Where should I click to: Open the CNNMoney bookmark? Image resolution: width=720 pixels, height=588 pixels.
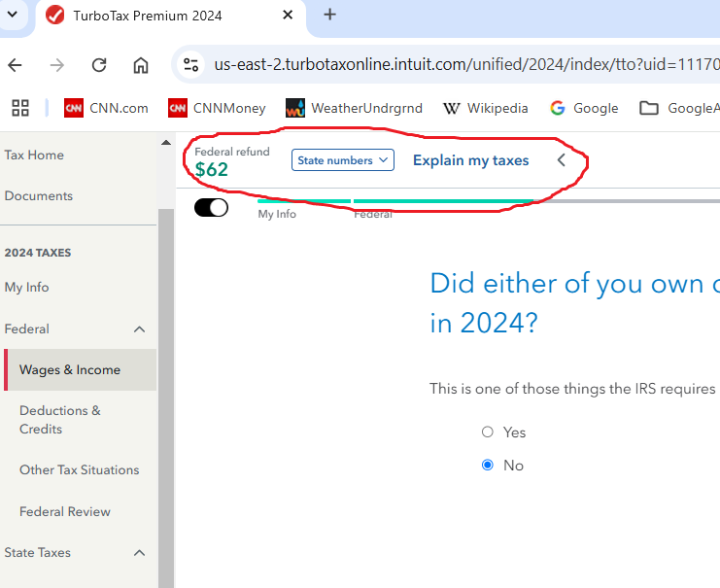pyautogui.click(x=218, y=108)
